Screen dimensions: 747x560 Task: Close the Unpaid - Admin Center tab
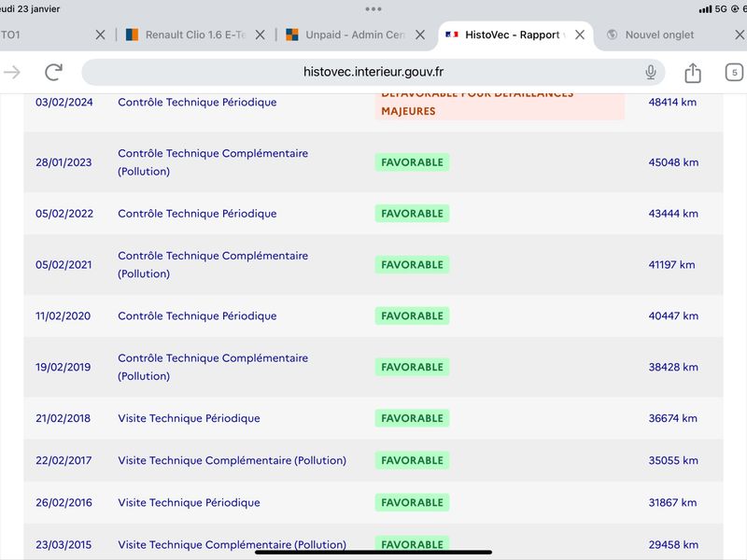[420, 35]
